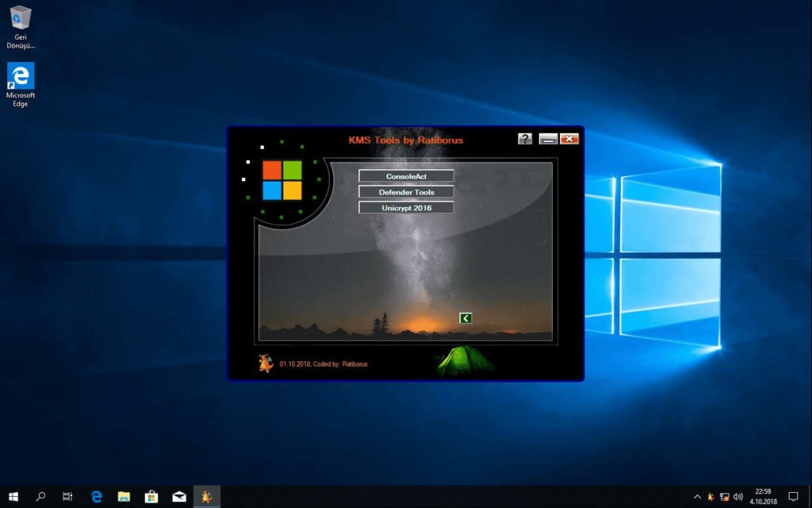This screenshot has height=508, width=812.
Task: Close the KMS Tools window
Action: coord(569,138)
